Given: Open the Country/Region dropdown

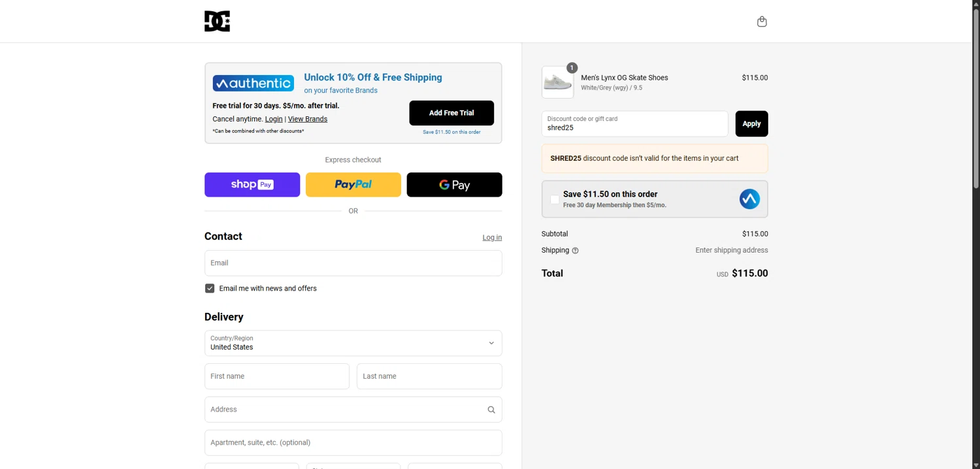Looking at the screenshot, I should pos(353,343).
